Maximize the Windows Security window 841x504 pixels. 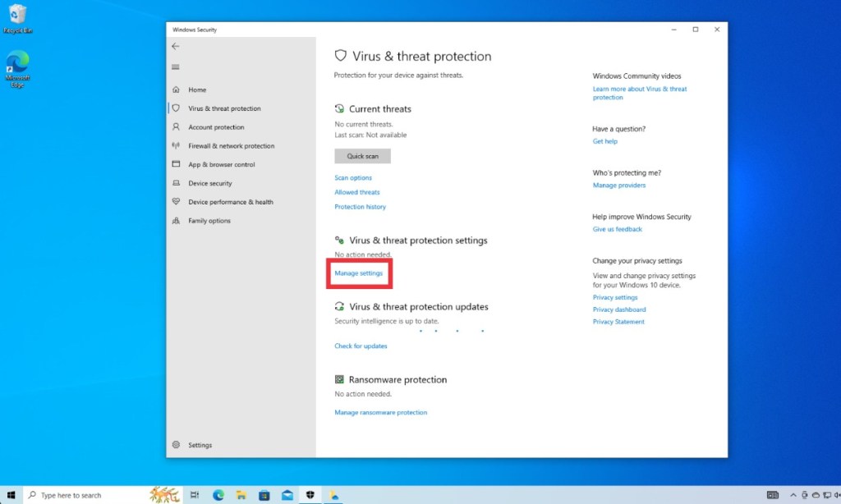pyautogui.click(x=695, y=30)
